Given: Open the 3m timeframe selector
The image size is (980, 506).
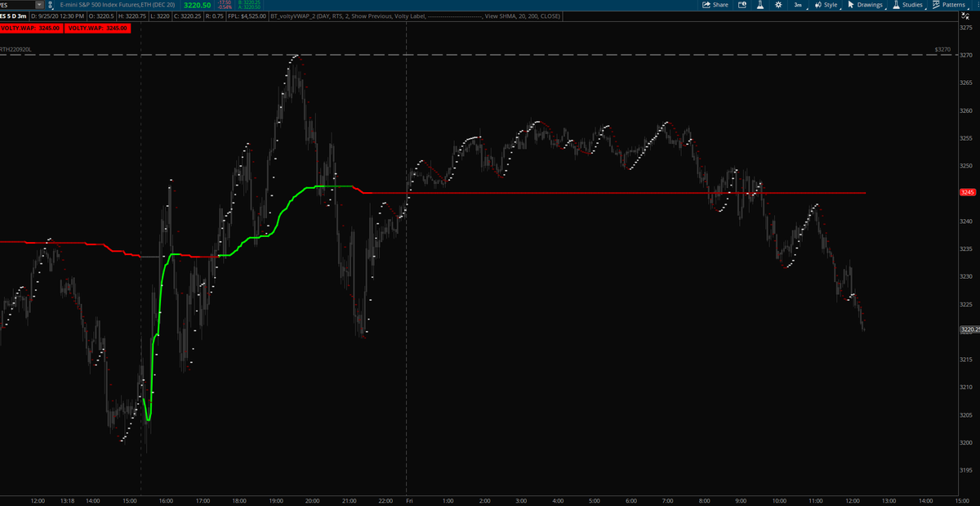Looking at the screenshot, I should coord(798,5).
